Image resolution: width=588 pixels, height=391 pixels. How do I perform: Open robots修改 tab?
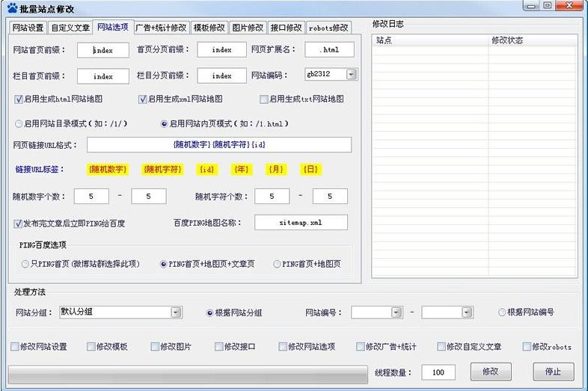coord(328,28)
